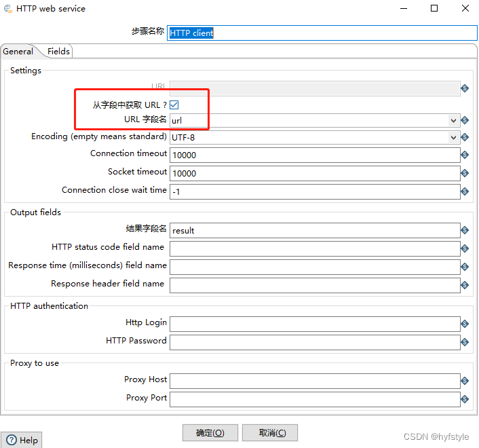The height and width of the screenshot is (448, 479).
Task: Click the Response header field name input
Action: (315, 285)
